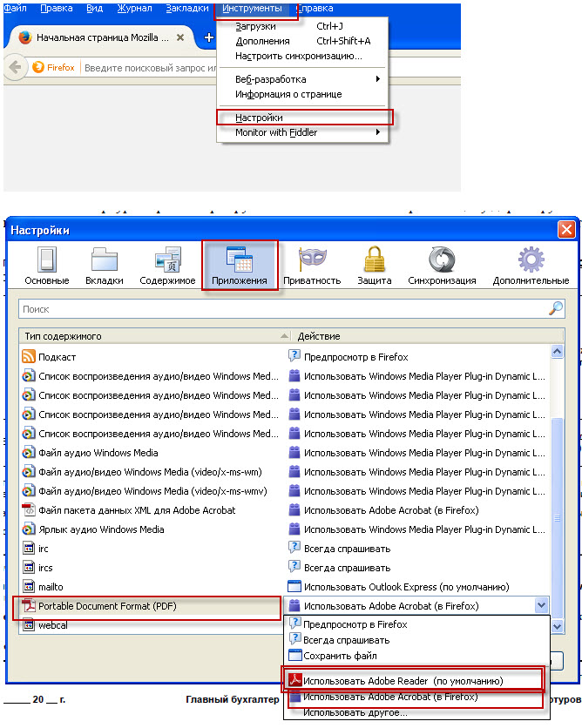Screen dimensions: 582x728
Task: Click the Adobe Reader icon in dropdown list
Action: pyautogui.click(x=295, y=680)
